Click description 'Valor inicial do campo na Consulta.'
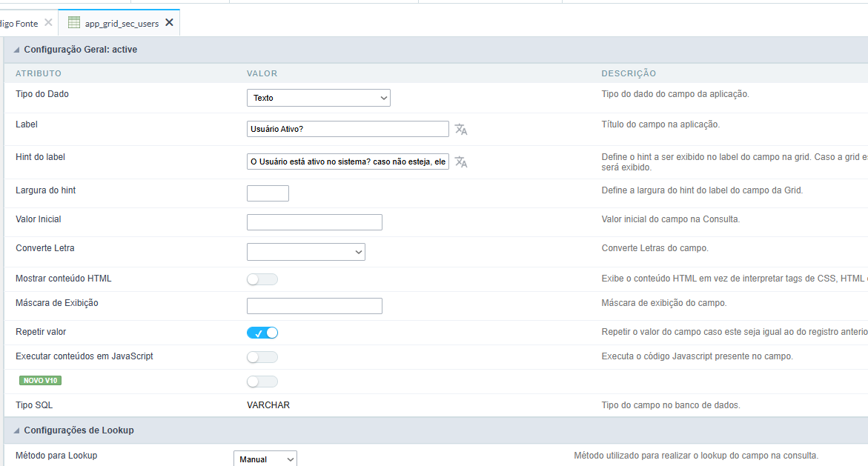868x466 pixels. [x=670, y=219]
